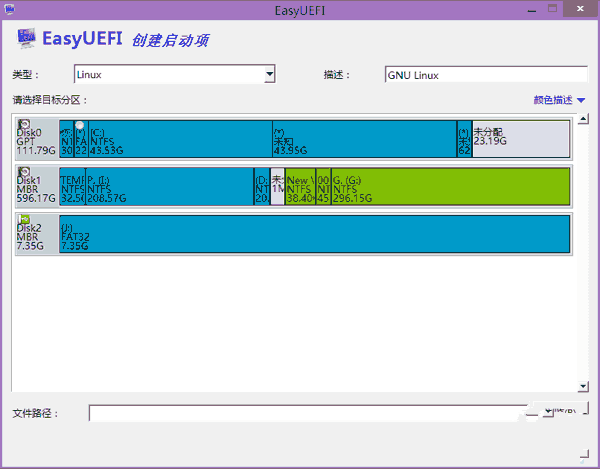The height and width of the screenshot is (469, 600).
Task: Select the TEMP NTFS 32.5G partition
Action: click(72, 187)
